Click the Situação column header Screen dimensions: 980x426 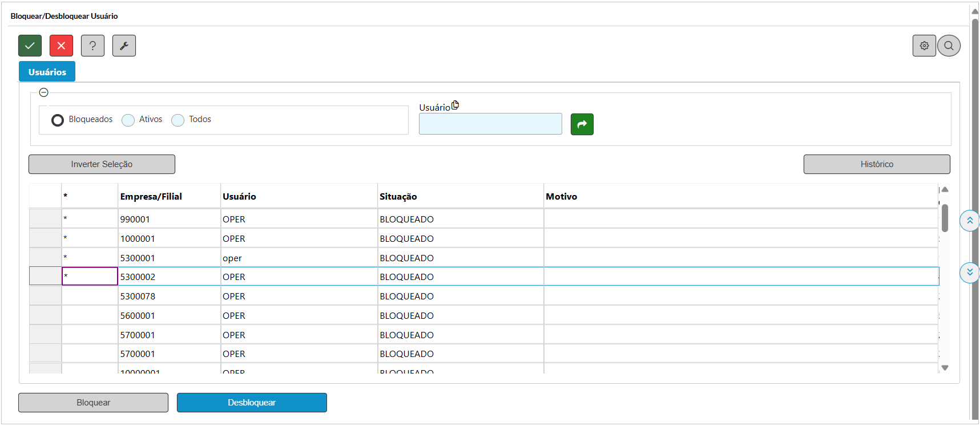(x=398, y=197)
